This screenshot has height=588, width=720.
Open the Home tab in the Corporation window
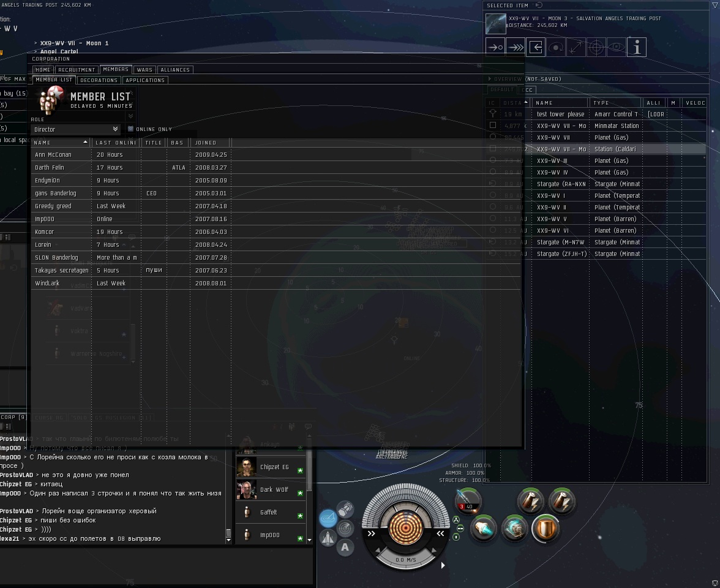pos(43,70)
